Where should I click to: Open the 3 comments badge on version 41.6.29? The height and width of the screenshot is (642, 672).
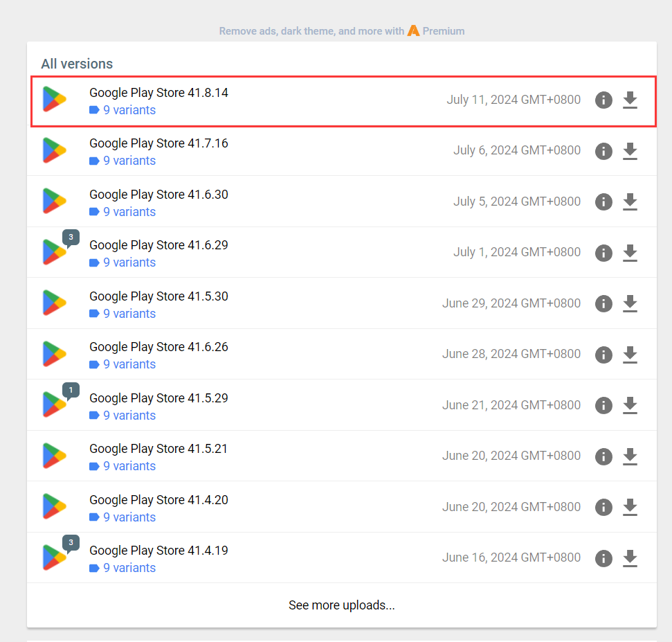71,238
